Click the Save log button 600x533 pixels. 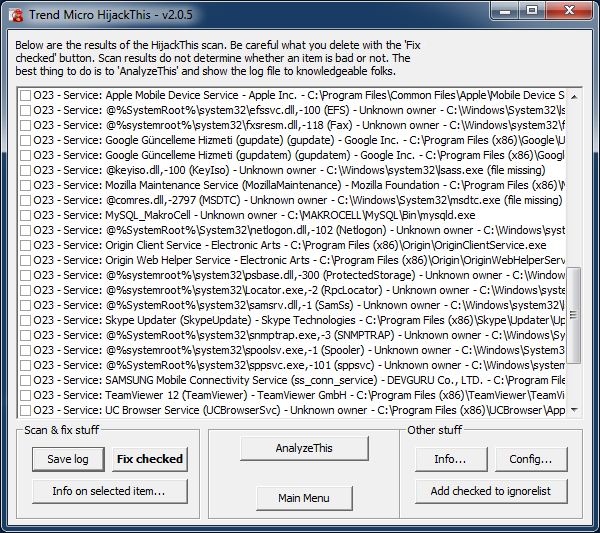[x=68, y=459]
